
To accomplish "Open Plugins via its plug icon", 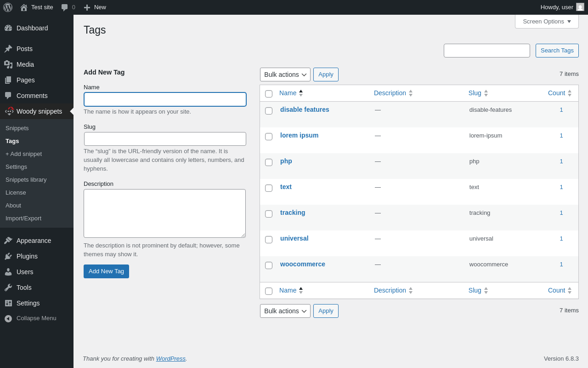I will click(x=8, y=256).
